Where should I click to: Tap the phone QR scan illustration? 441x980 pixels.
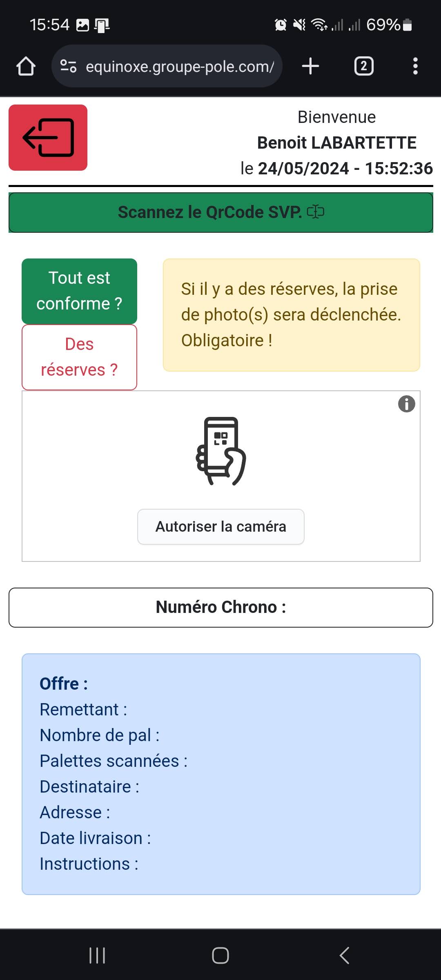click(x=221, y=451)
